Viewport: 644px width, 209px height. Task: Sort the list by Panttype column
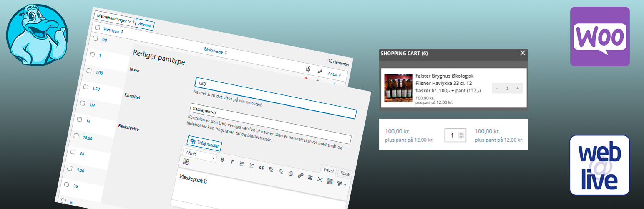[113, 31]
